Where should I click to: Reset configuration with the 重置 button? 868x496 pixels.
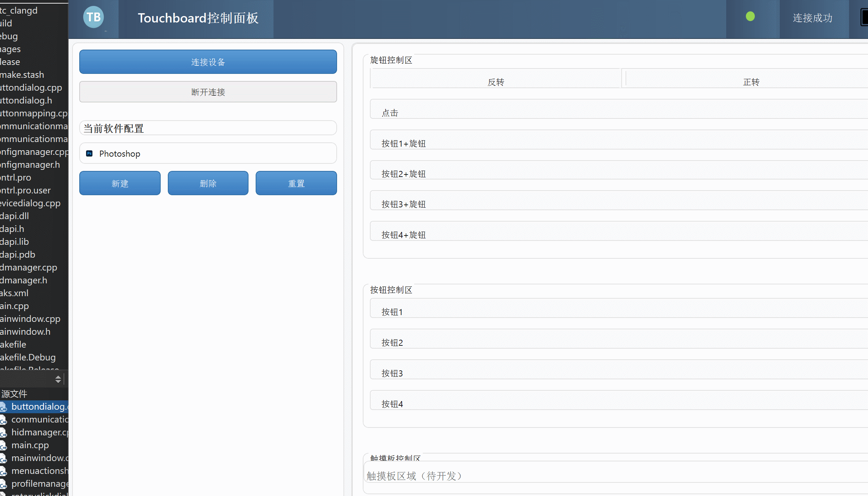(x=296, y=183)
